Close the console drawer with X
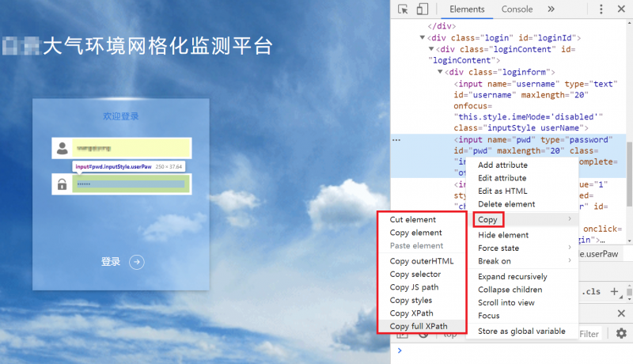Viewport: 633px width, 364px height. coord(621,314)
